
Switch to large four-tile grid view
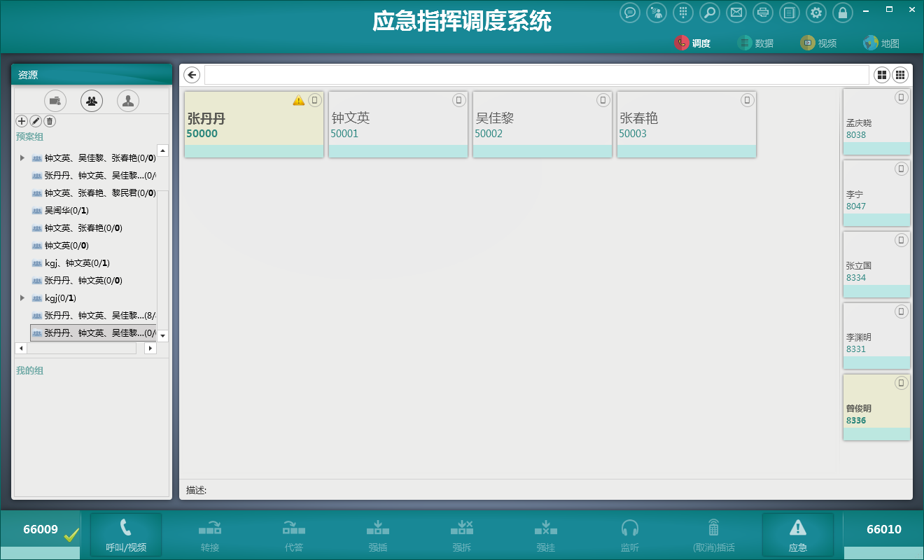point(881,75)
